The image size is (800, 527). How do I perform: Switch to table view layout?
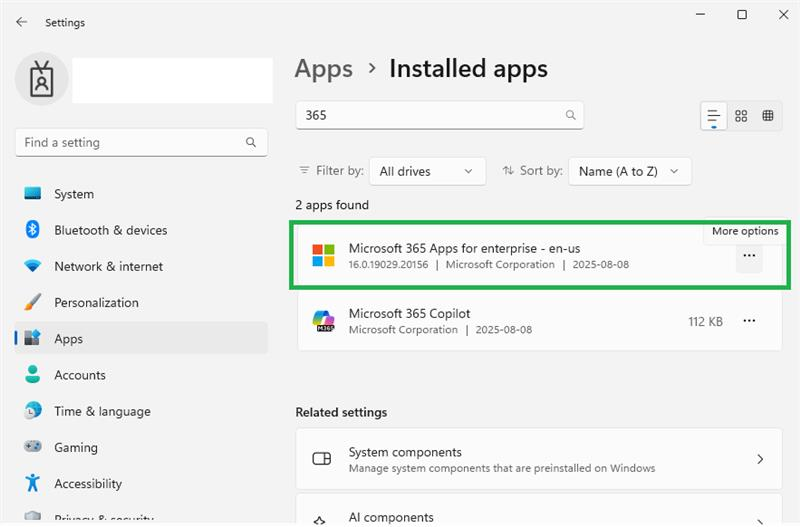coord(767,116)
